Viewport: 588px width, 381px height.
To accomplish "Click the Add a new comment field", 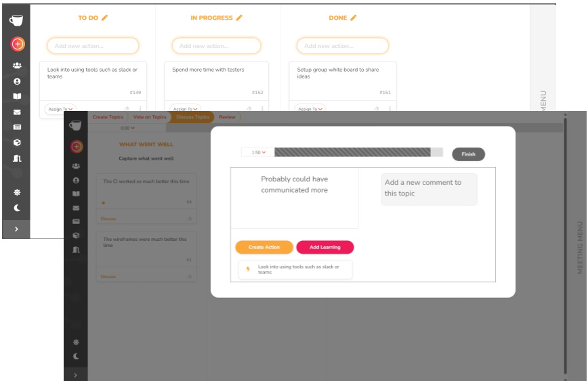I will point(429,189).
